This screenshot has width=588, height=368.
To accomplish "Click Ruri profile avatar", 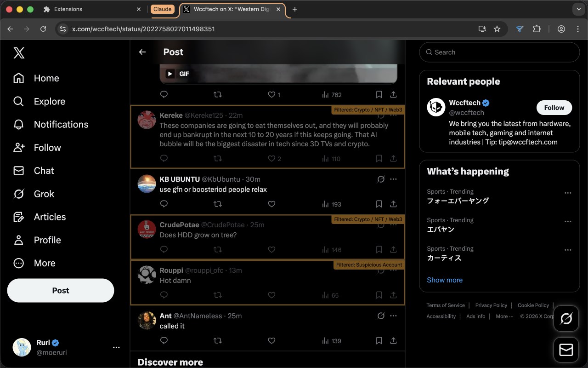I will [x=22, y=347].
